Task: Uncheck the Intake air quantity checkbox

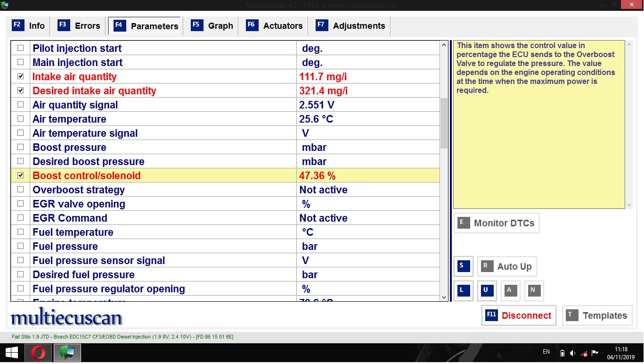Action: click(20, 76)
